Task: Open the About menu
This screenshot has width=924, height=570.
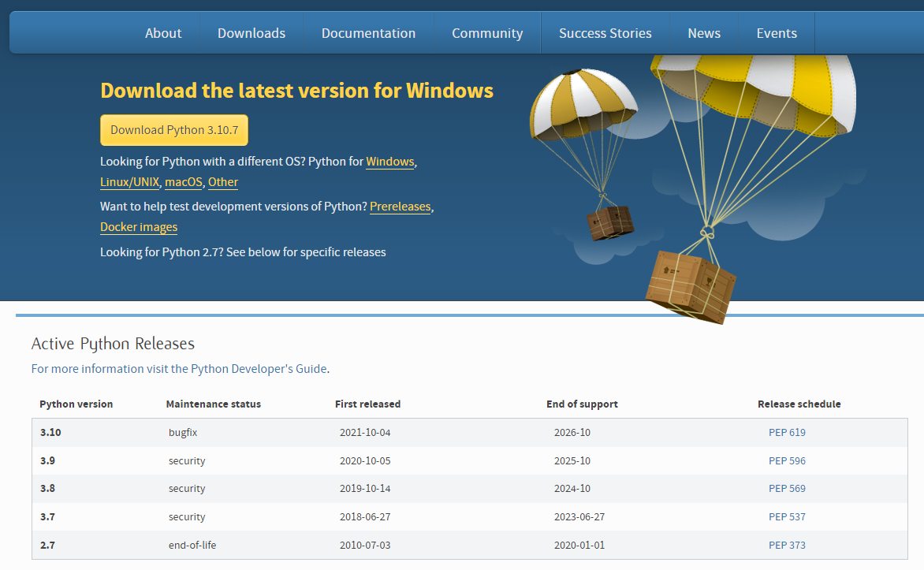Action: 163,33
